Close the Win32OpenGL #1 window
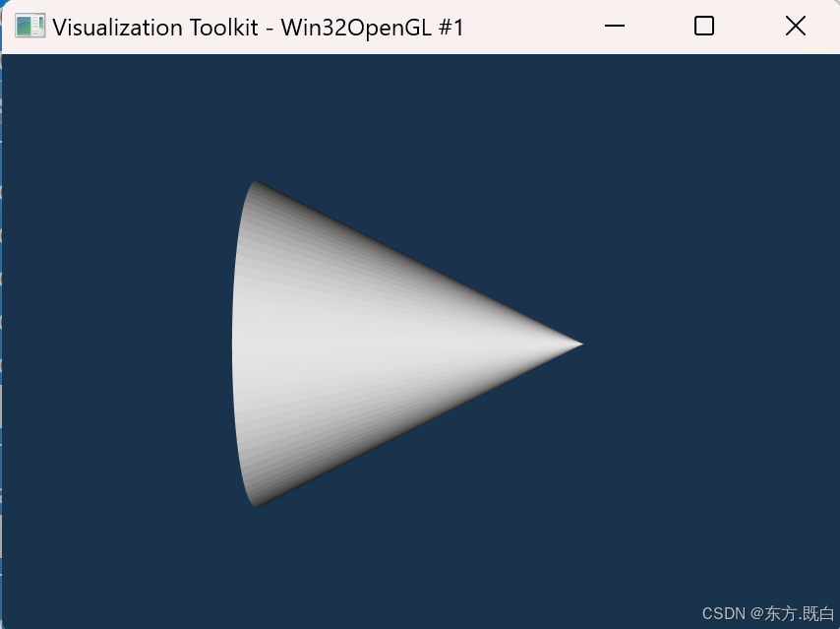The height and width of the screenshot is (629, 840). (x=796, y=26)
